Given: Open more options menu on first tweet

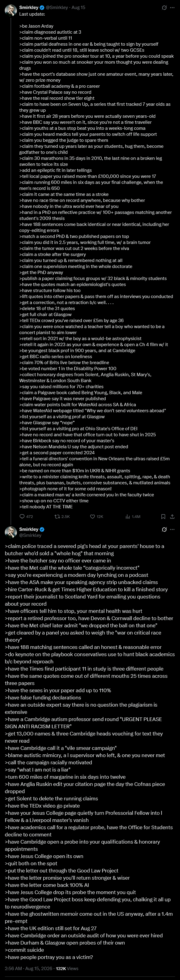Looking at the screenshot, I should tap(172, 7).
